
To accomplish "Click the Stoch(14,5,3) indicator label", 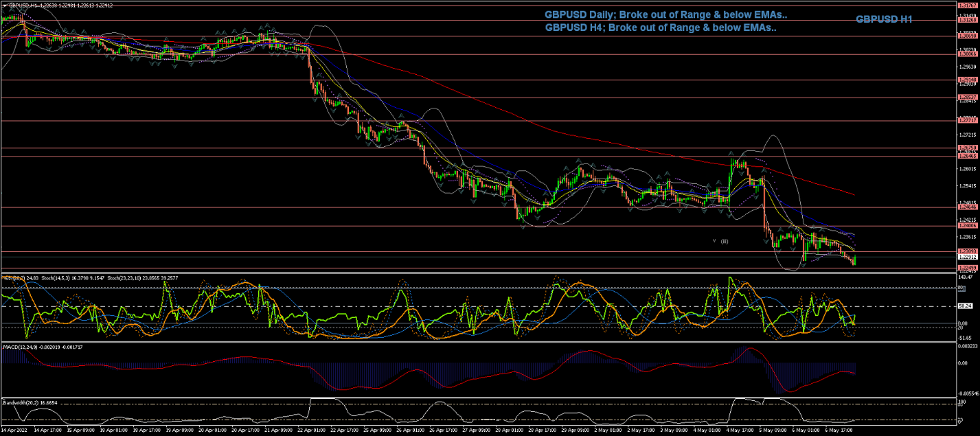I will pyautogui.click(x=56, y=277).
